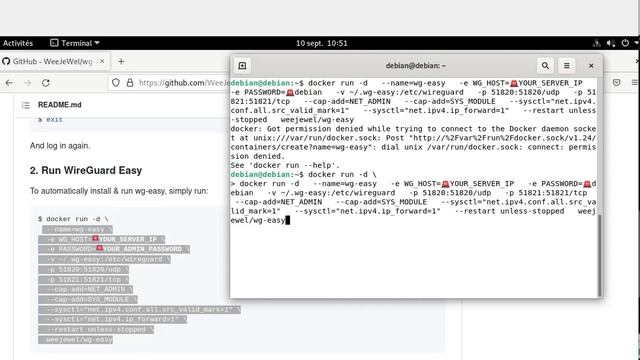Click the '--cap-add=SYS_MODULE' code line
Image resolution: width=640 pixels, height=360 pixels.
click(x=88, y=299)
